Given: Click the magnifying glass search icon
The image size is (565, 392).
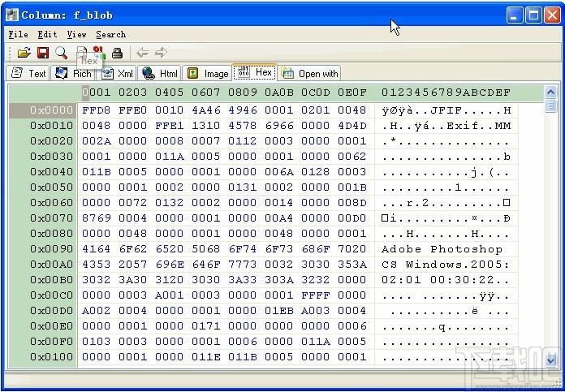Looking at the screenshot, I should pos(61,53).
